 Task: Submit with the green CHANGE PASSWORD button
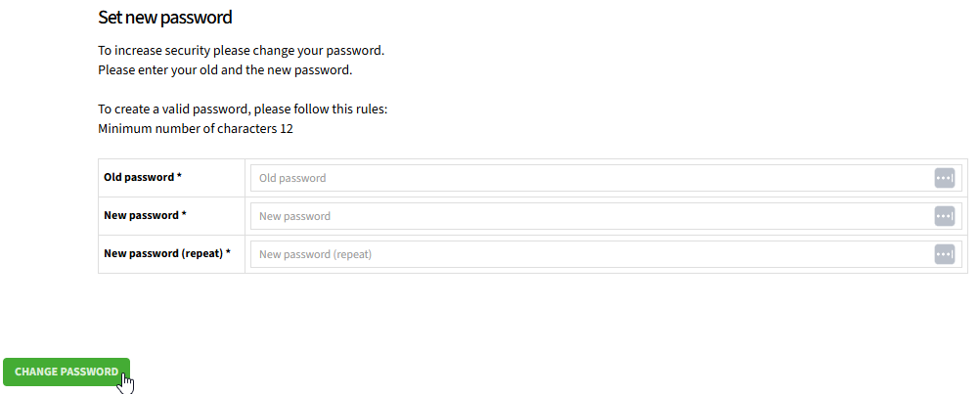pyautogui.click(x=67, y=372)
